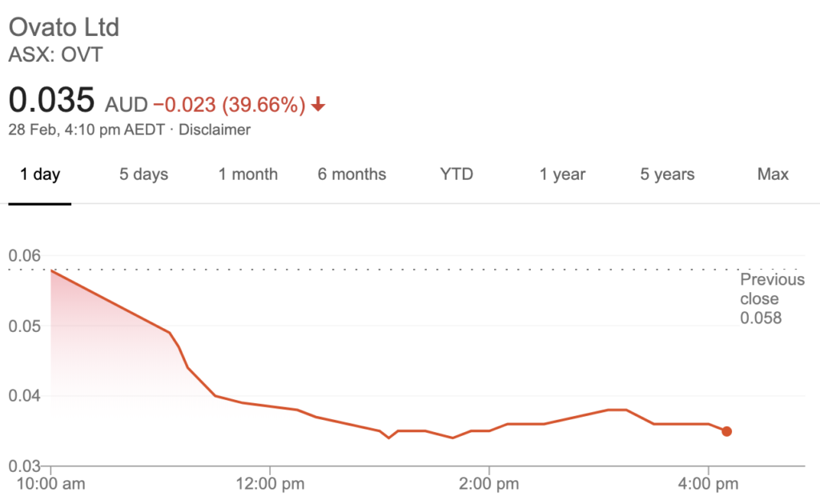Show the 1 month chart
Viewport: 820px width, 504px height.
pos(248,174)
